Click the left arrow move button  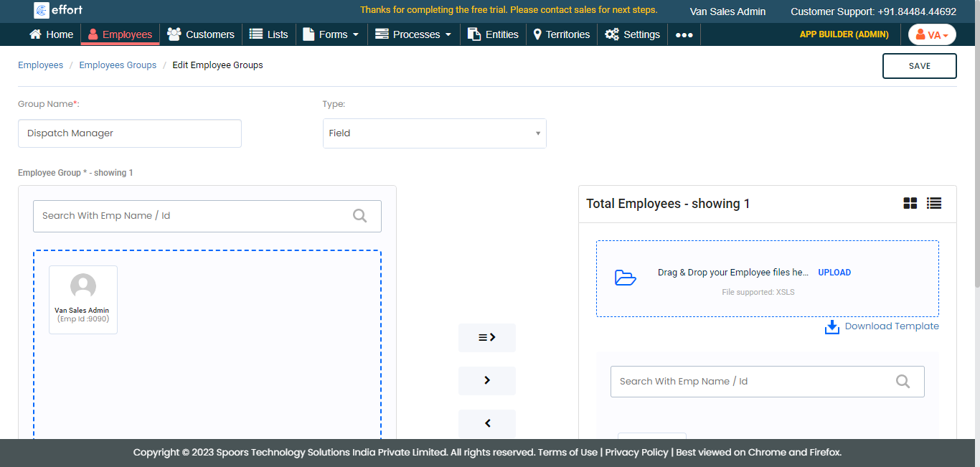[486, 423]
